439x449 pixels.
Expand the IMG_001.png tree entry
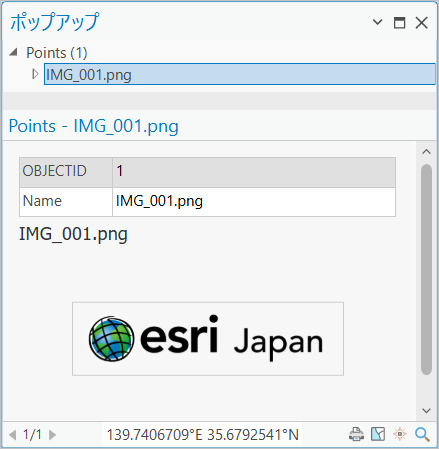pyautogui.click(x=35, y=74)
